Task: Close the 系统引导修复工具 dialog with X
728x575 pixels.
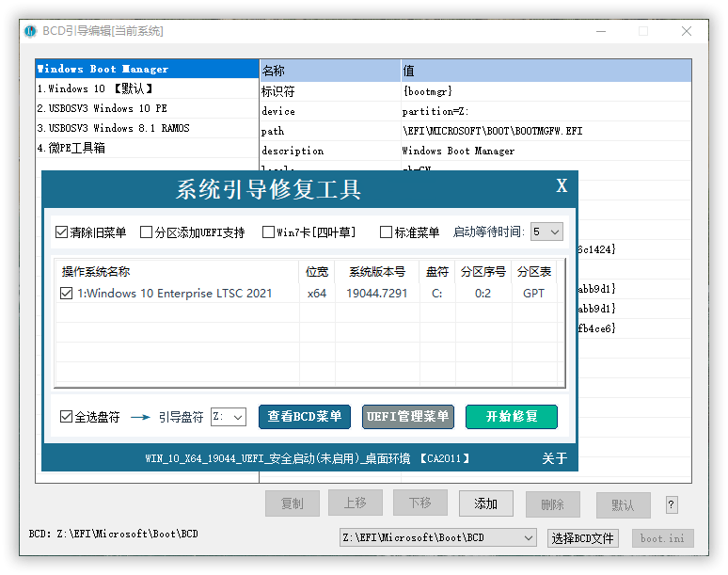Action: tap(562, 185)
